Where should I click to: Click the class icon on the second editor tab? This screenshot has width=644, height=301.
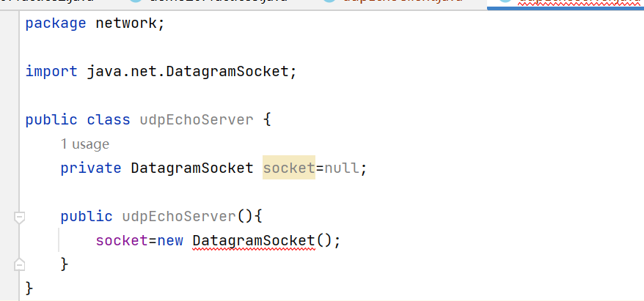click(136, 1)
